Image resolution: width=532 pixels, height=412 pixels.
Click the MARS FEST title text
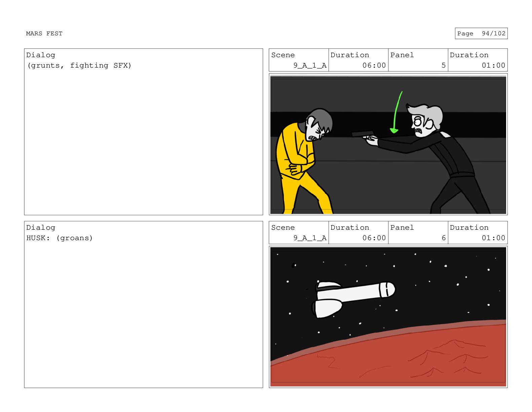pyautogui.click(x=44, y=34)
